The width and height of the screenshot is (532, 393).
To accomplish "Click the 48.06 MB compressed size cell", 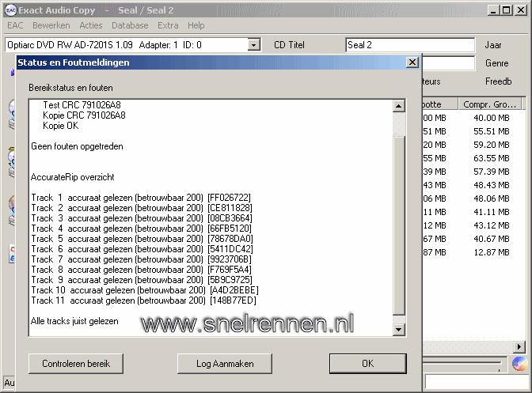I will click(492, 198).
